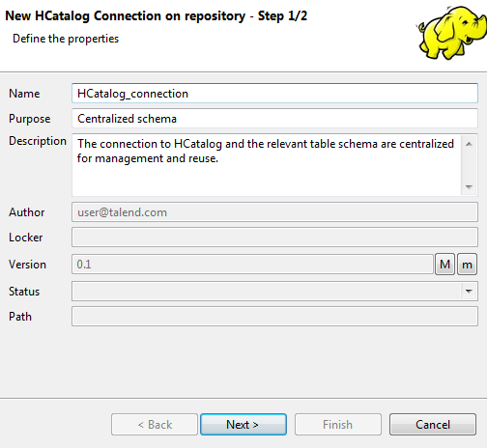Click the Purpose text field

(x=274, y=119)
